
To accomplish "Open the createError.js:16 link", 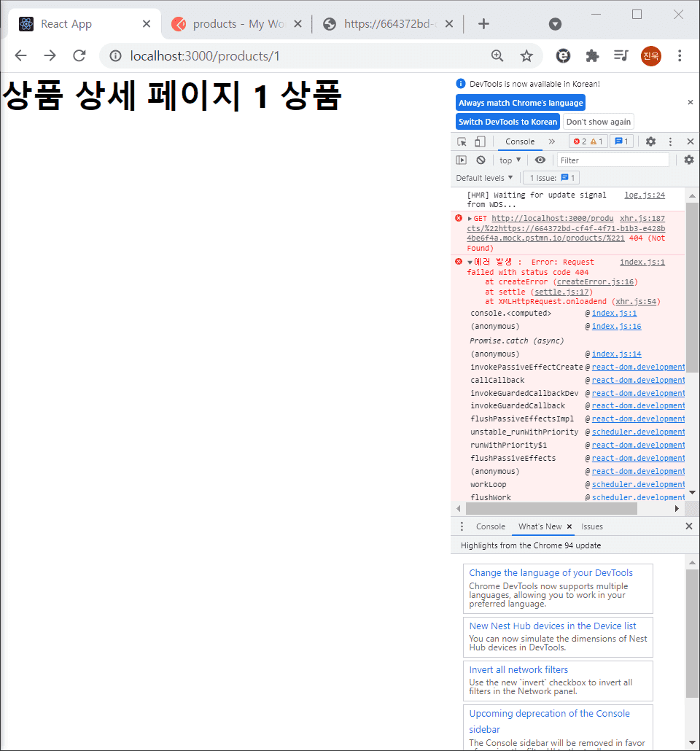I will 595,282.
